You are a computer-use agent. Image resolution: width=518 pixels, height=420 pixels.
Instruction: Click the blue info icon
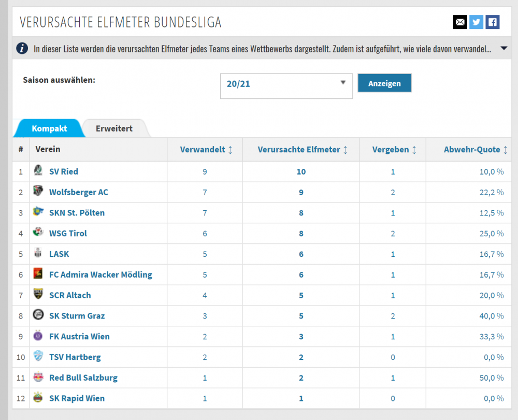(22, 48)
